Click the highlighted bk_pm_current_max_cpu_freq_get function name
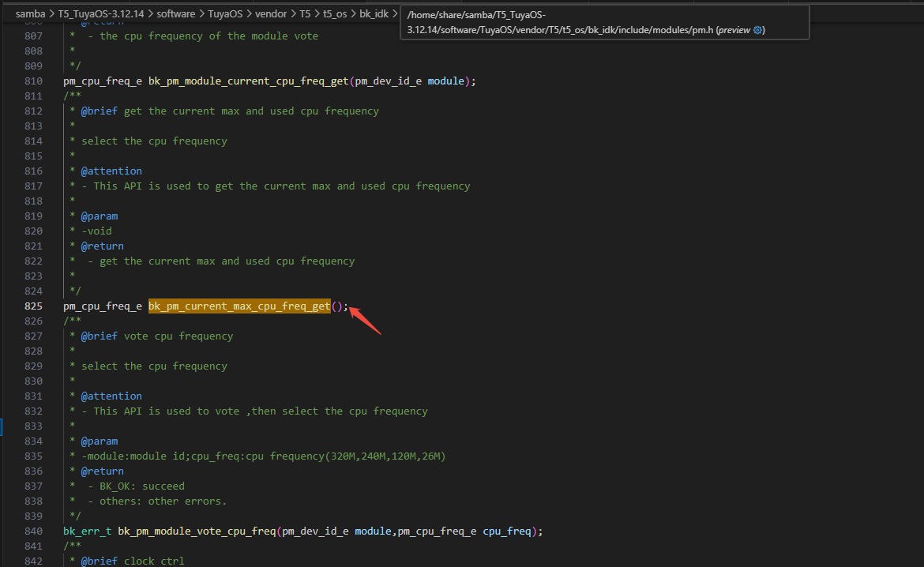924x567 pixels. click(x=239, y=306)
